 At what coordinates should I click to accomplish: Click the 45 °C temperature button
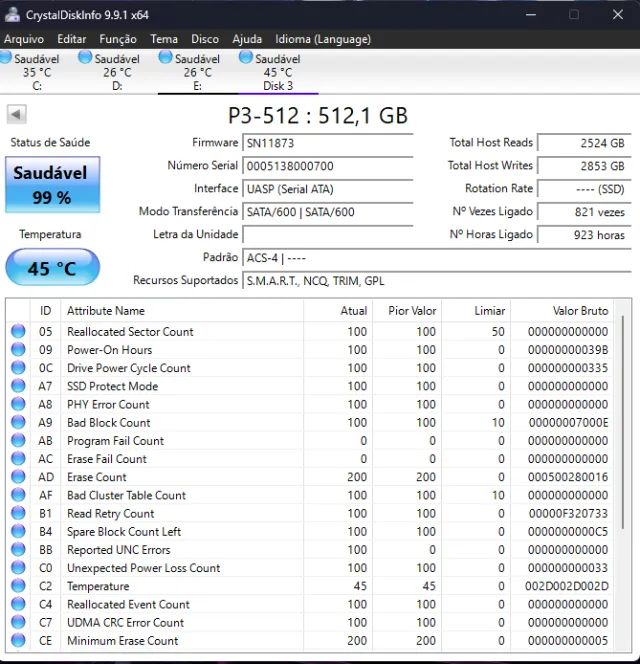(x=53, y=268)
